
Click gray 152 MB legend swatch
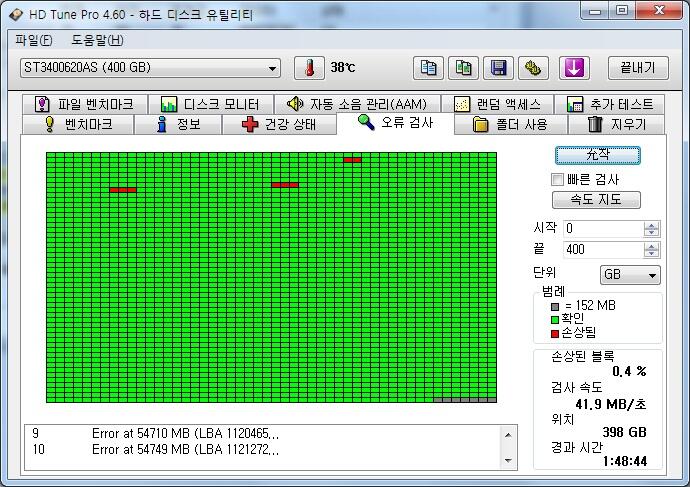click(x=555, y=307)
